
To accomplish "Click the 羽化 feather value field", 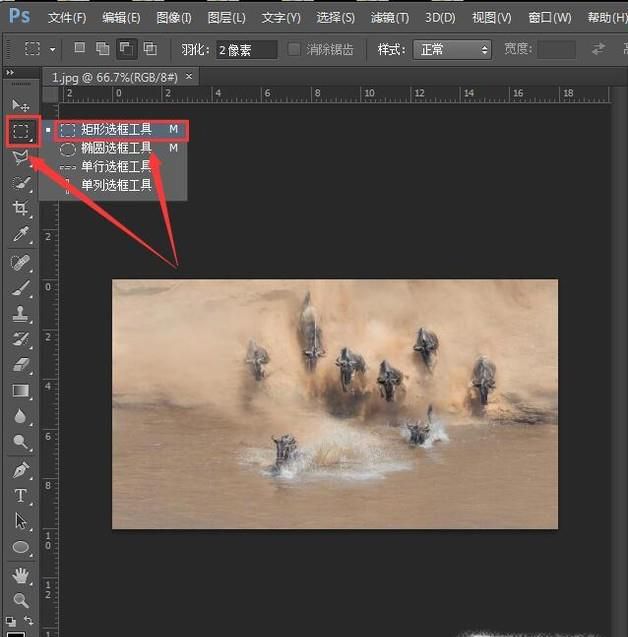I will pyautogui.click(x=246, y=50).
